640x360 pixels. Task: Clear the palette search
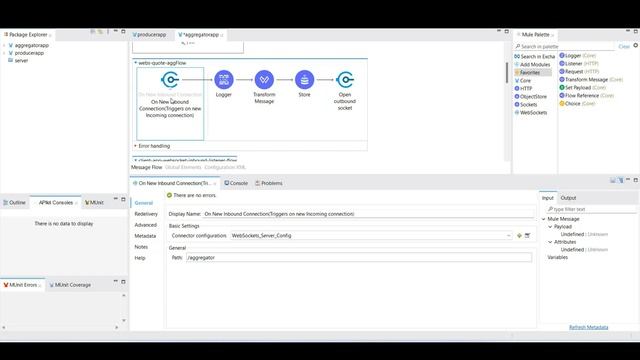coord(624,47)
